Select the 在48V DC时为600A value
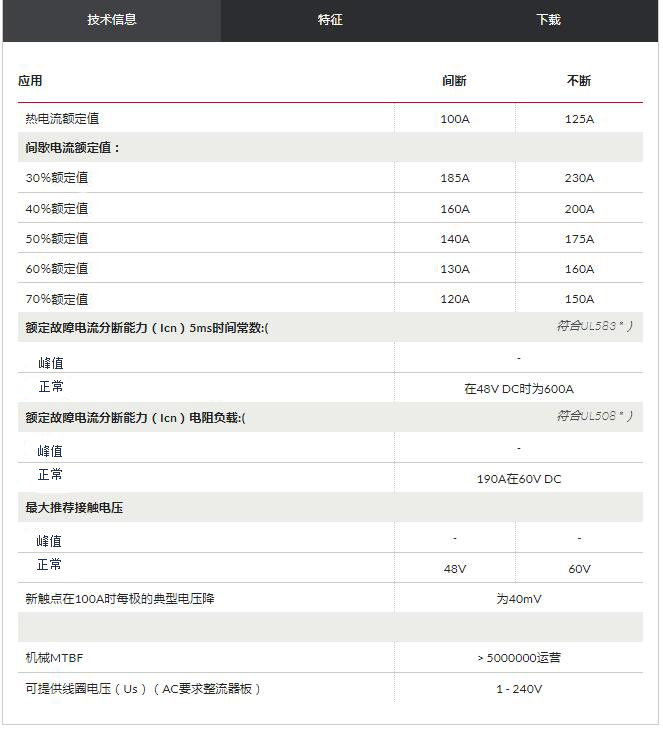663x729 pixels. pyautogui.click(x=518, y=389)
